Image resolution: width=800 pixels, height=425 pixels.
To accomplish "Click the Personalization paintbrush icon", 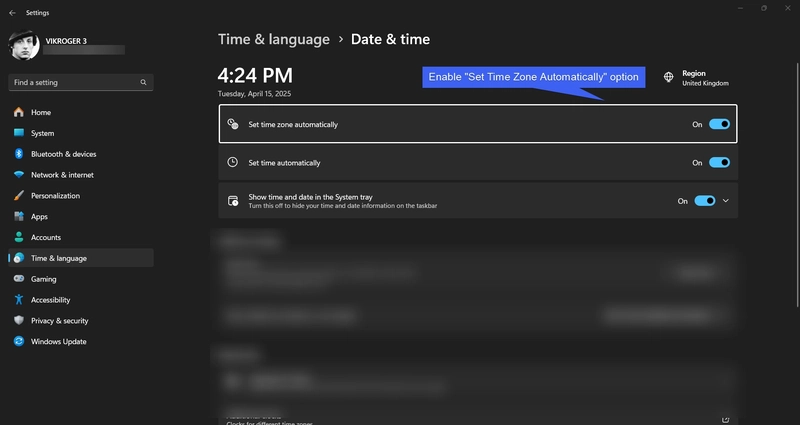I will point(18,196).
